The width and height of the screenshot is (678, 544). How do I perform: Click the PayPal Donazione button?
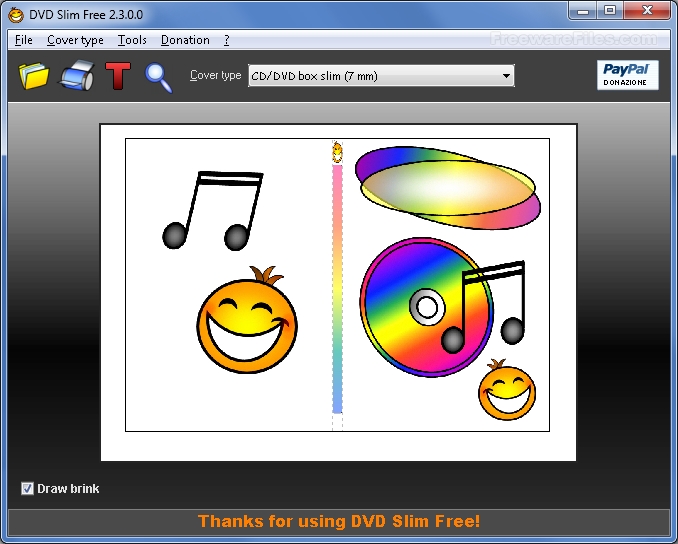click(627, 75)
